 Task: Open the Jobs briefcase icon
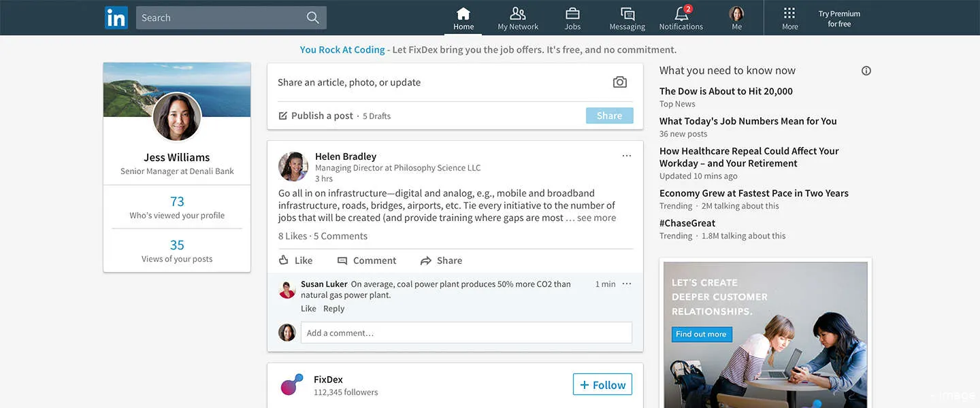point(572,14)
